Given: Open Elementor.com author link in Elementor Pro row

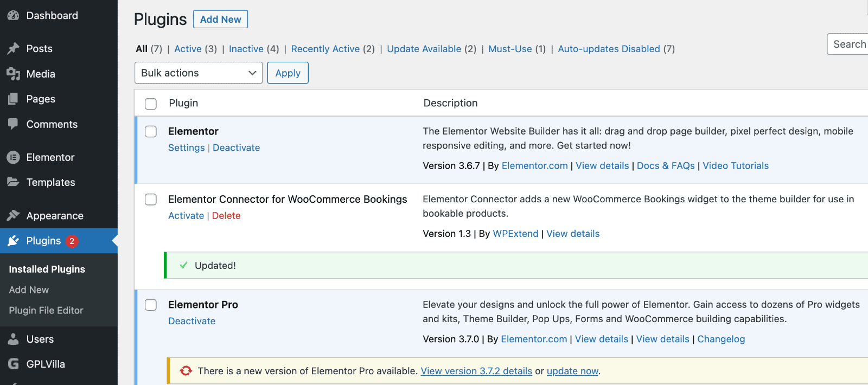Looking at the screenshot, I should 534,339.
